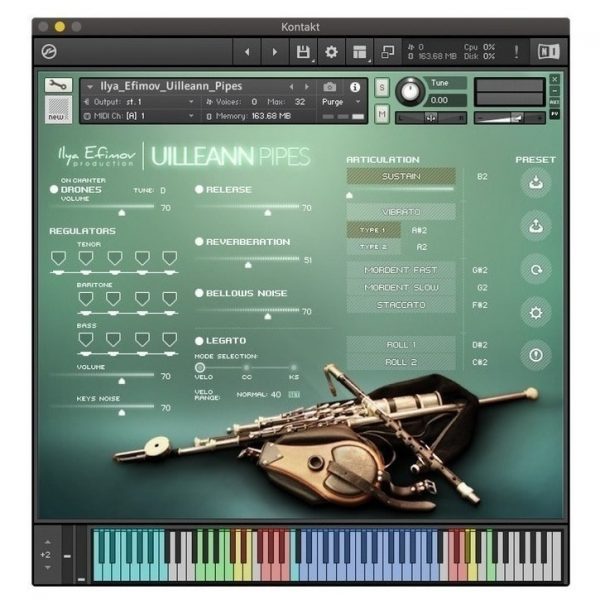This screenshot has height=600, width=600.
Task: Select CC legato mode
Action: 247,368
